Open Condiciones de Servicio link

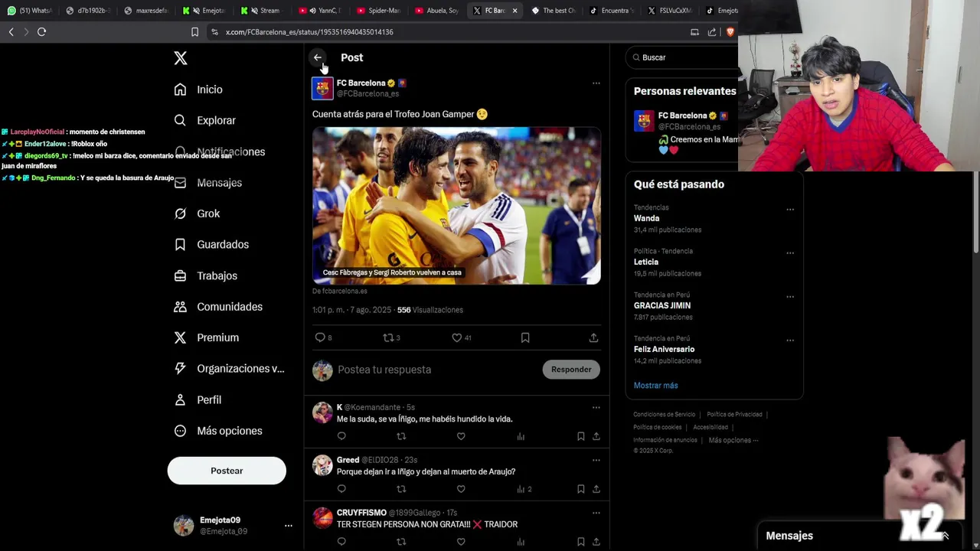(x=665, y=415)
